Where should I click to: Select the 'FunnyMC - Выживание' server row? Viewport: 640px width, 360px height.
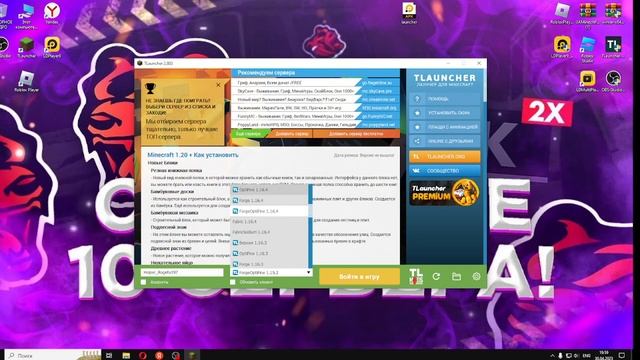tap(296, 116)
